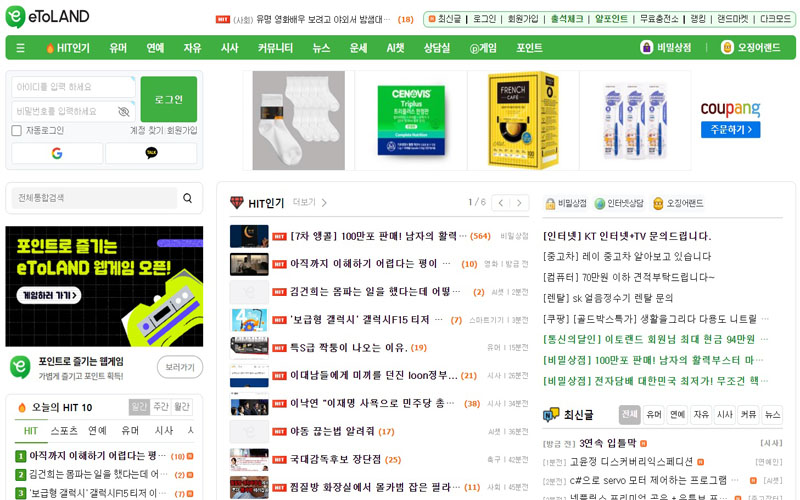Image resolution: width=800 pixels, height=500 pixels.
Task: Select the HIT tab in HIT 10
Action: (x=31, y=431)
